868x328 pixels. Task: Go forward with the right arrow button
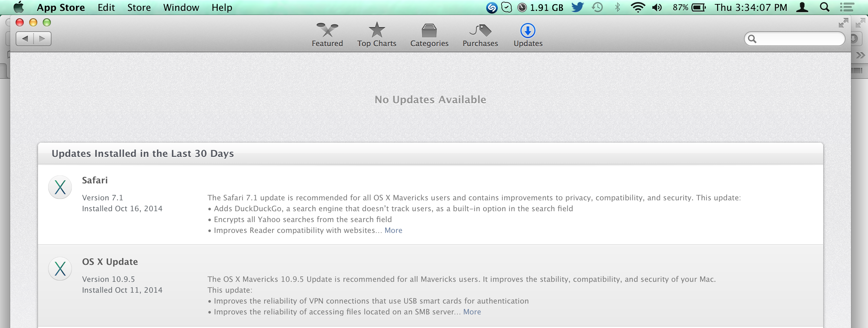[42, 39]
